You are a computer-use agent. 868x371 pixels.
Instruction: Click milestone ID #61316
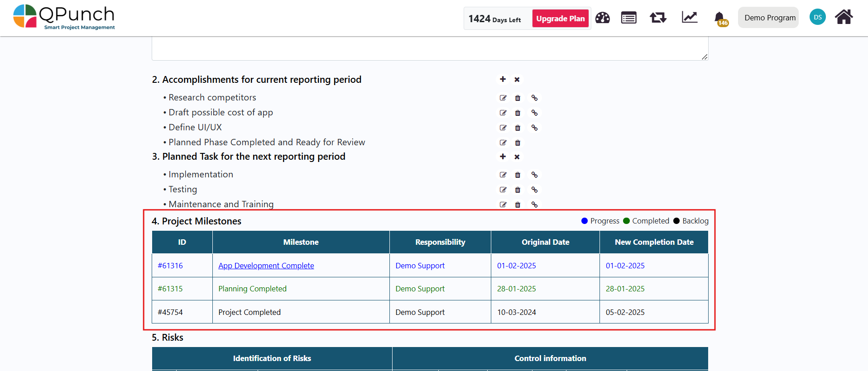tap(170, 266)
